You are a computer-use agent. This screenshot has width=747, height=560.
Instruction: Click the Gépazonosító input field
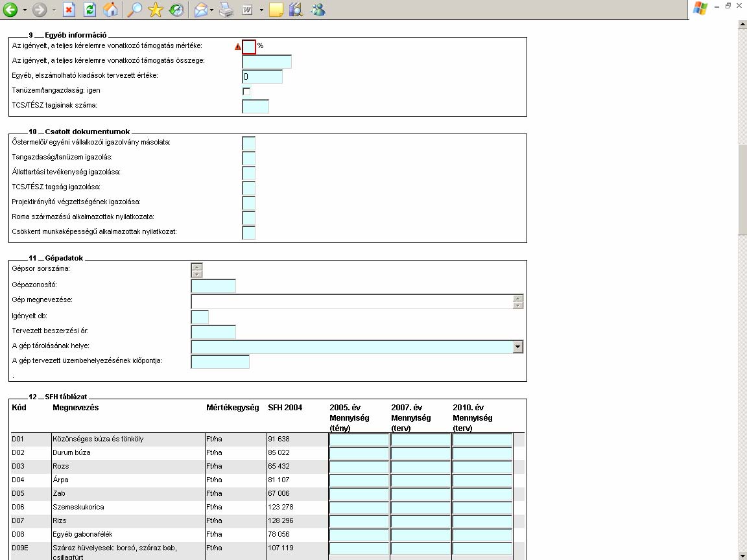(213, 286)
